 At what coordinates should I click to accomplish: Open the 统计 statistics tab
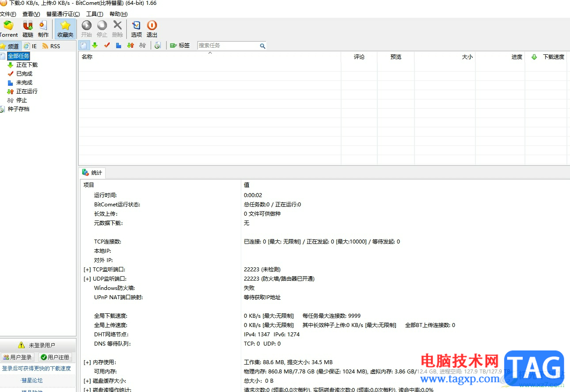(x=92, y=173)
